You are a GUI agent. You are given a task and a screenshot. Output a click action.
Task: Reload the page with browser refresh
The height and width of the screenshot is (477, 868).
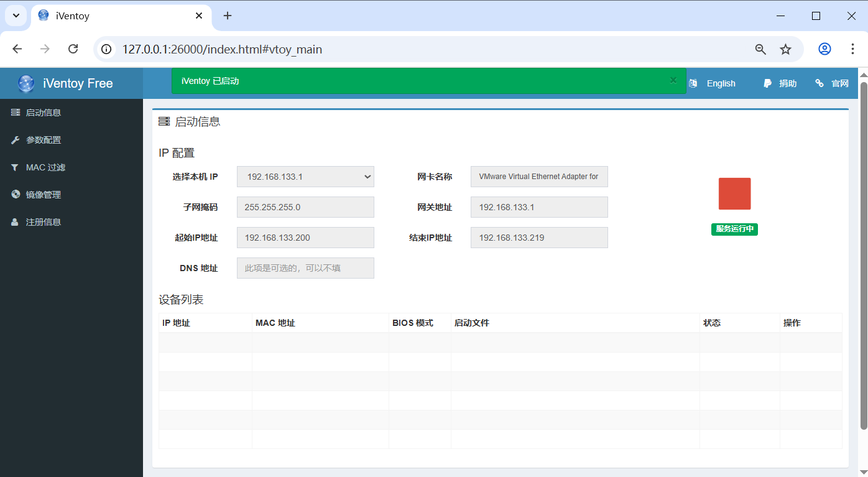click(73, 49)
